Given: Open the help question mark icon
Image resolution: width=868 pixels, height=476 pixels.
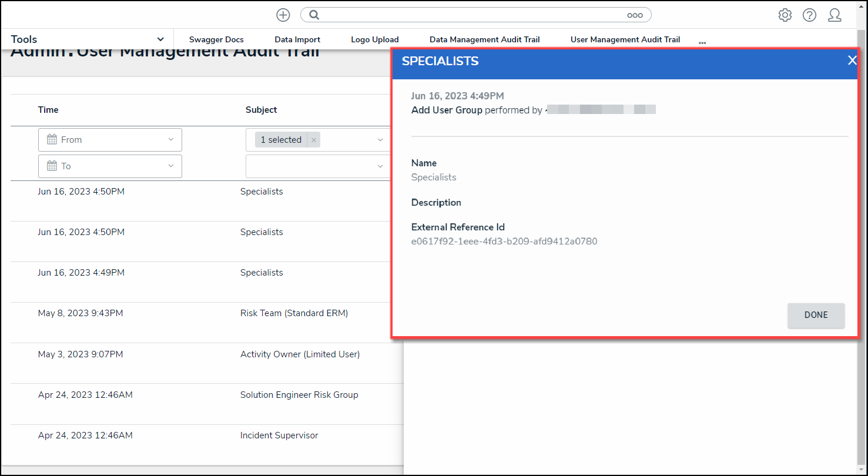Looking at the screenshot, I should [810, 15].
